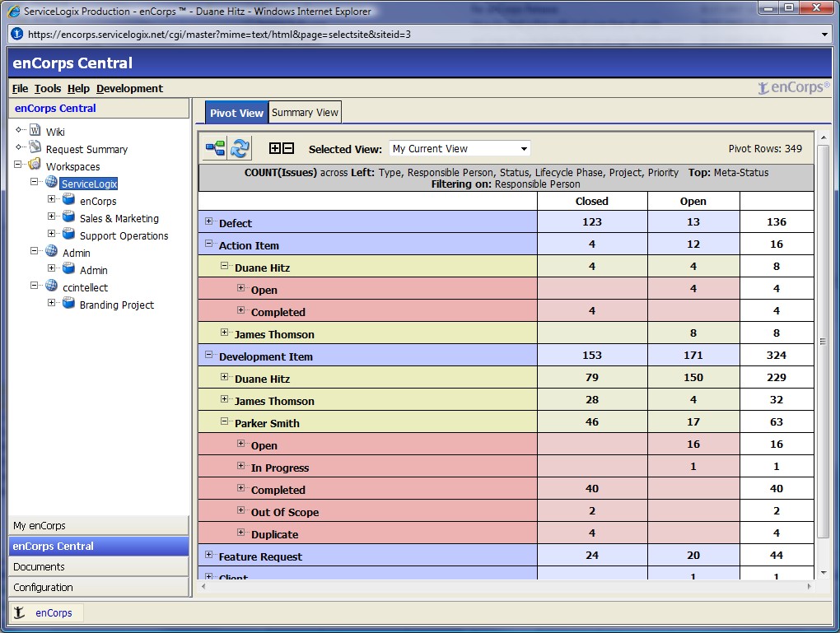Open the address bar history dropdown arrow
This screenshot has width=840, height=633.
point(824,35)
